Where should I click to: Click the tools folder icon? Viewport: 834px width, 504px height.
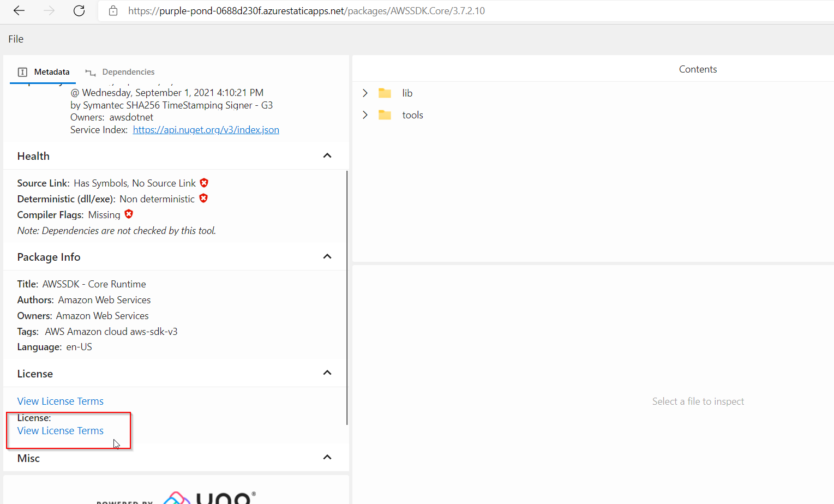pyautogui.click(x=385, y=115)
